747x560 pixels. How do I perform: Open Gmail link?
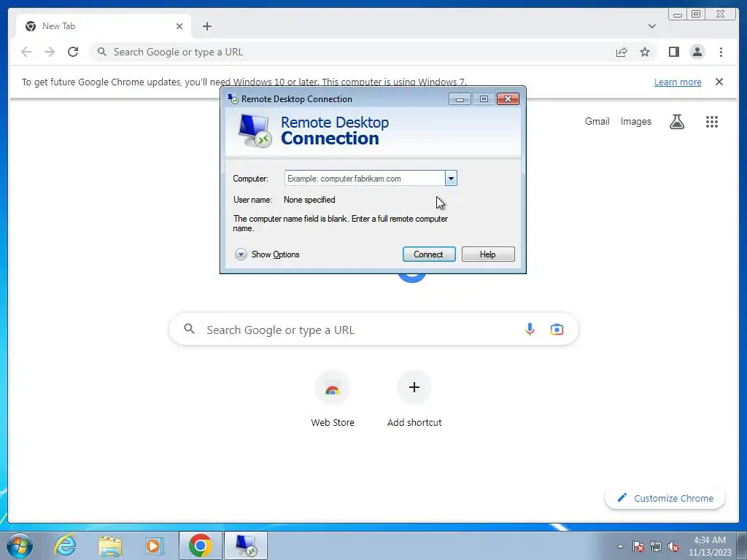[597, 122]
